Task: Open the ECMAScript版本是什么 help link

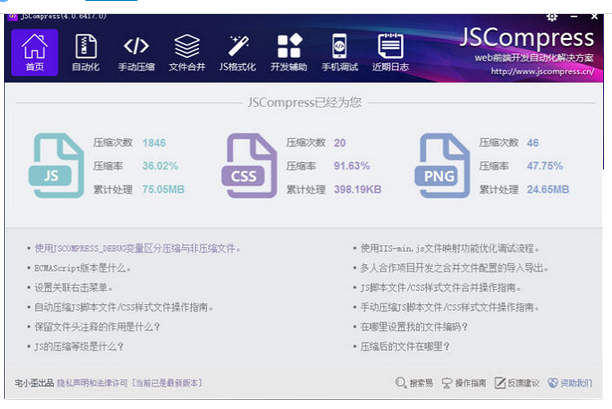Action: click(82, 268)
